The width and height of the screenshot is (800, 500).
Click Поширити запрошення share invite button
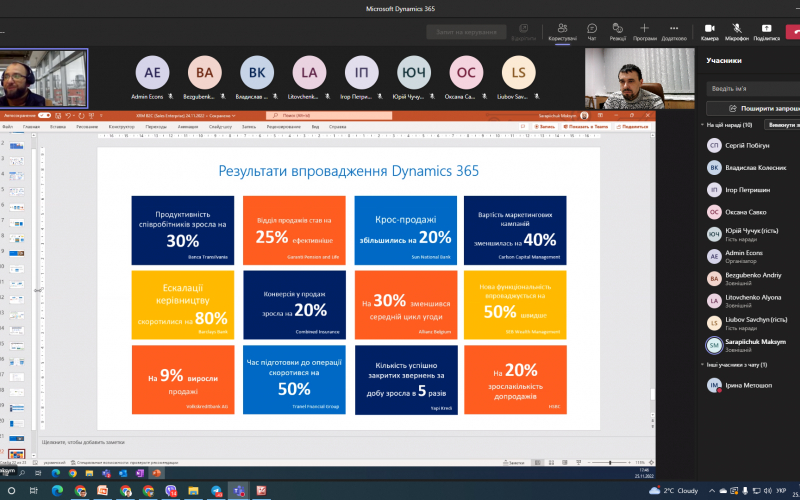753,108
